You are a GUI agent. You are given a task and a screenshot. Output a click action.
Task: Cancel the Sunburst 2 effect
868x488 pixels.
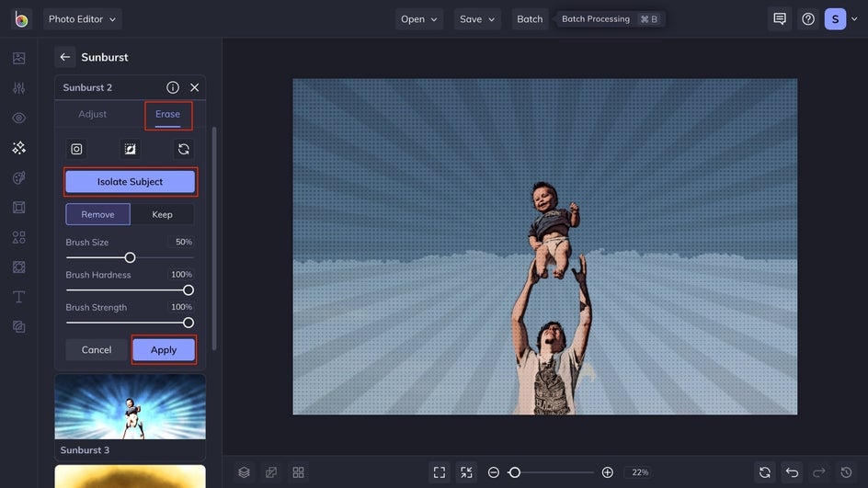[x=97, y=349]
